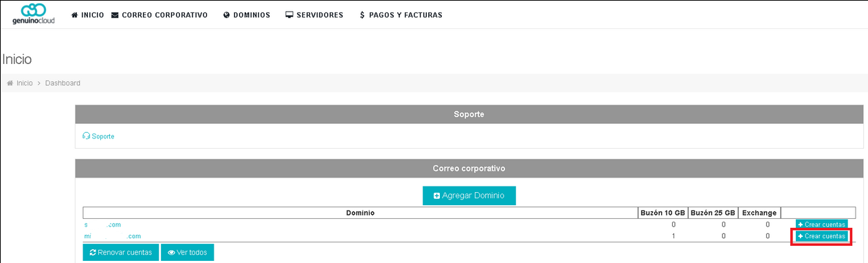Click the home icon in breadcrumb
The height and width of the screenshot is (263, 868).
click(x=10, y=83)
